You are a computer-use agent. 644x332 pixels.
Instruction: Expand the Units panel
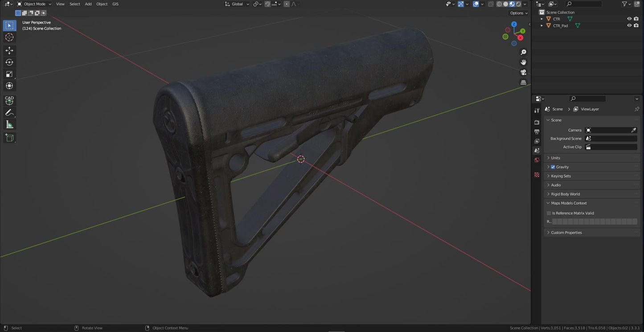(555, 158)
